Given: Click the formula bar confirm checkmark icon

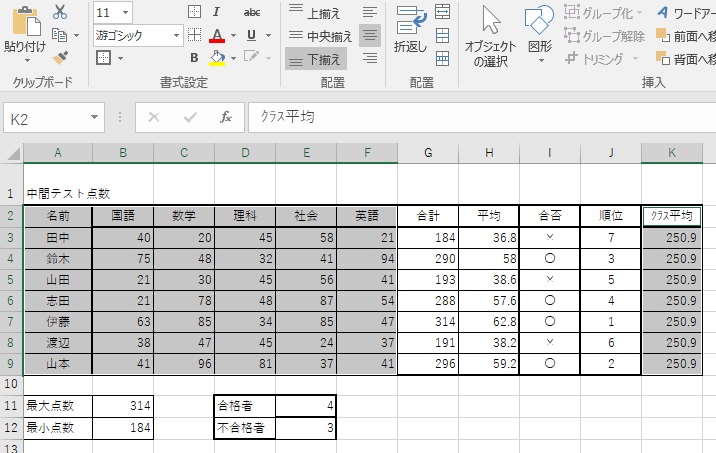Looking at the screenshot, I should 190,117.
